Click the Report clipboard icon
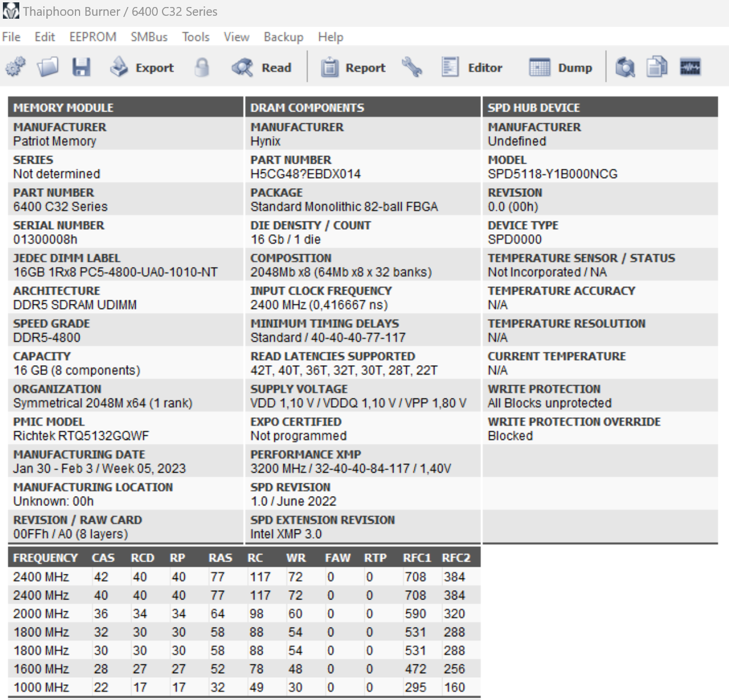The height and width of the screenshot is (700, 729). (x=330, y=67)
